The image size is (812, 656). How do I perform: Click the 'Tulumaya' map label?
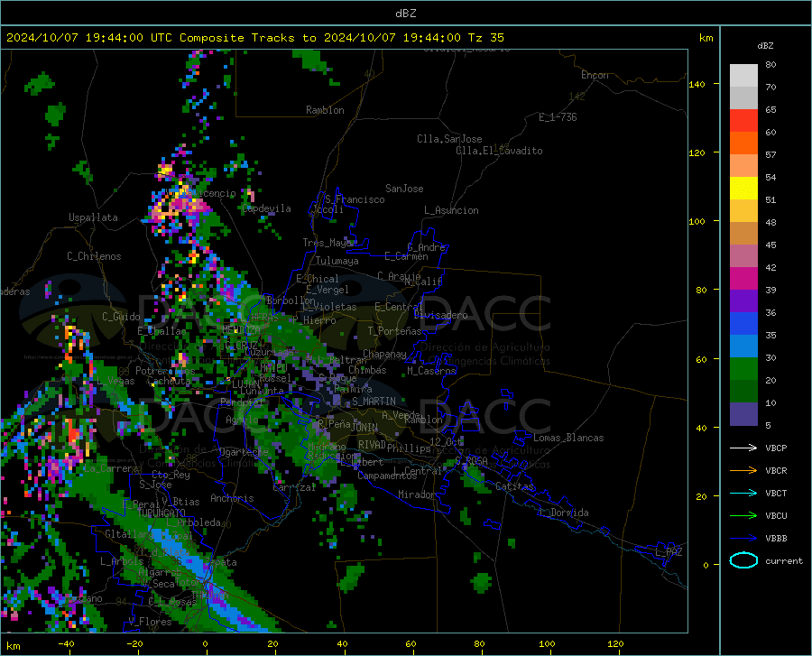click(337, 261)
